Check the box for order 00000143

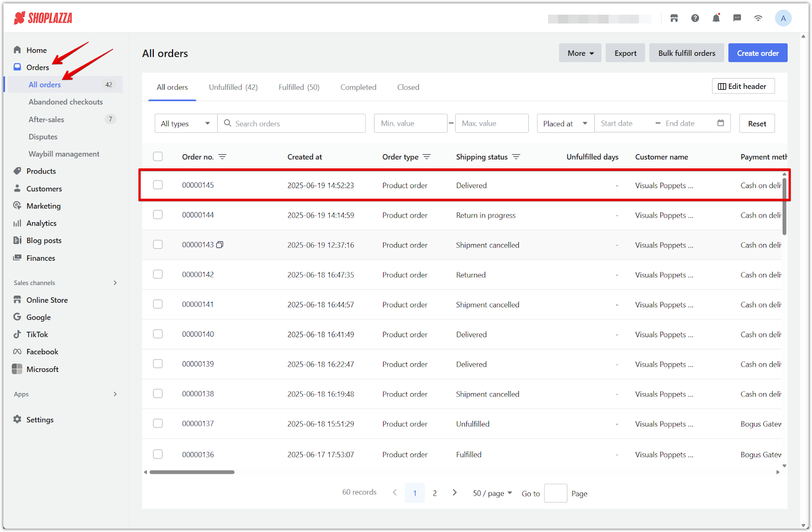coord(158,244)
